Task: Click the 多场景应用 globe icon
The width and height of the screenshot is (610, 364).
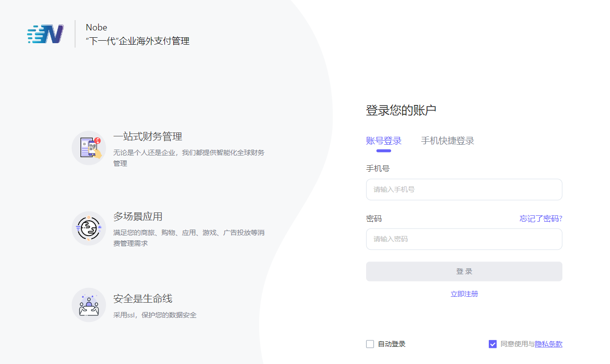Action: [89, 228]
